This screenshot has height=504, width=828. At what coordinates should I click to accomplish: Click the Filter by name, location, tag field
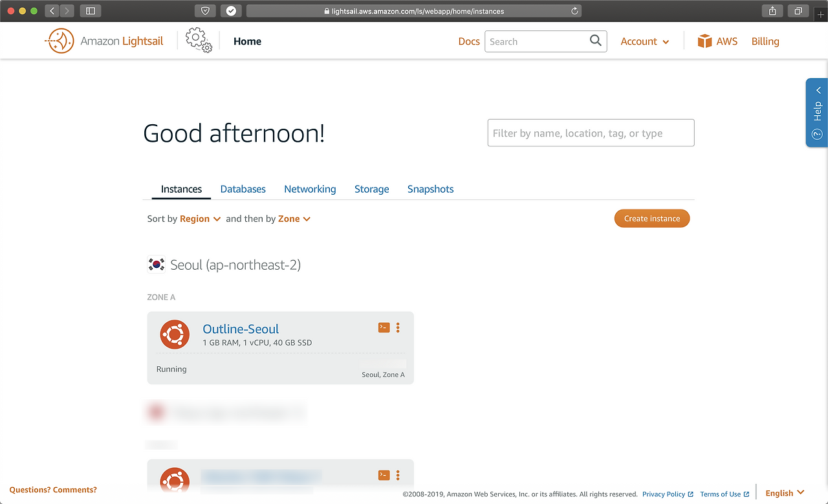point(591,133)
